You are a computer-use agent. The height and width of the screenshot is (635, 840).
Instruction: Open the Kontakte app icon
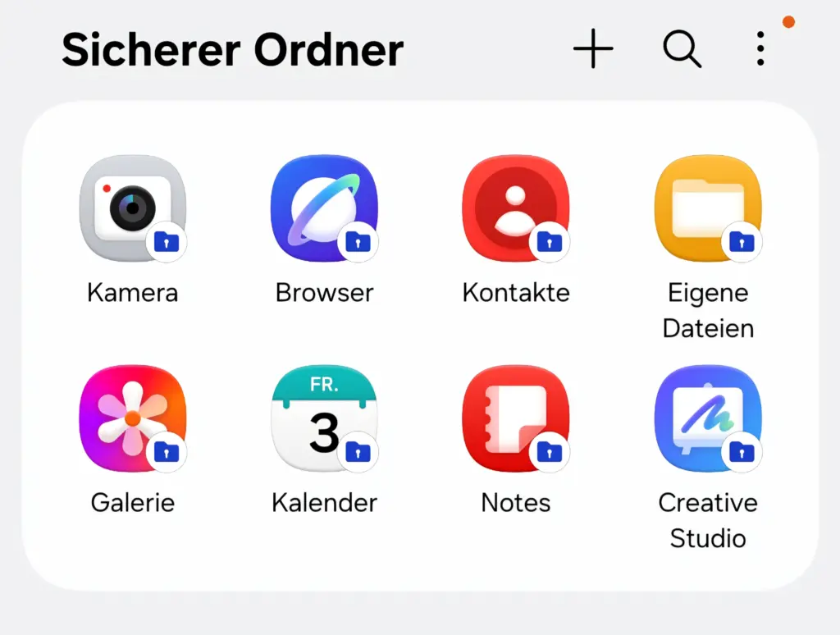pyautogui.click(x=516, y=208)
